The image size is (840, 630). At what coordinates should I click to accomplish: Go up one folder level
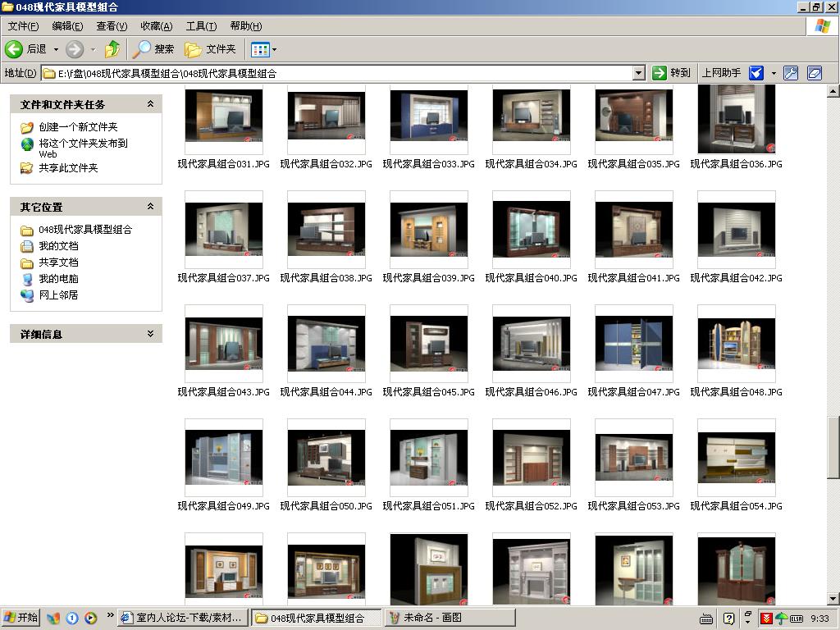[112, 49]
